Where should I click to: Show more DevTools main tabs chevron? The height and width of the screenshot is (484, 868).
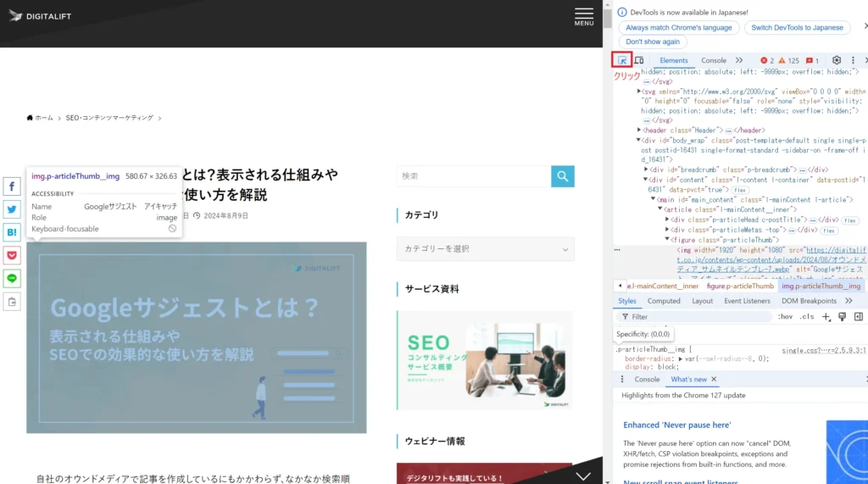coord(739,60)
